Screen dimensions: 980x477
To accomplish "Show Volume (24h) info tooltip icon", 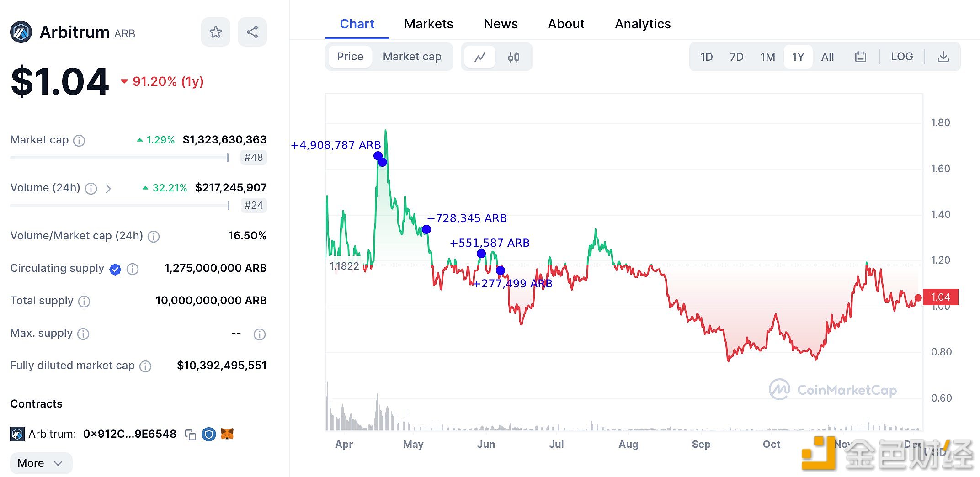I will tap(91, 188).
